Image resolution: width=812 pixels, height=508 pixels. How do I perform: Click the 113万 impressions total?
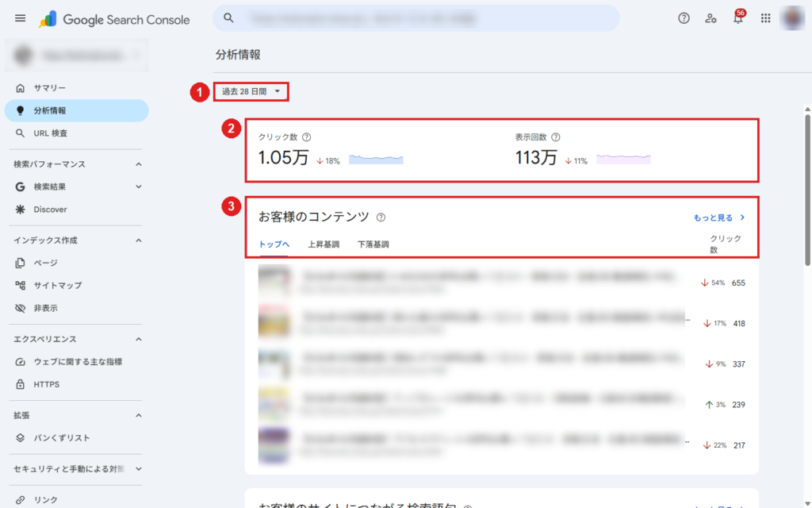(x=536, y=158)
